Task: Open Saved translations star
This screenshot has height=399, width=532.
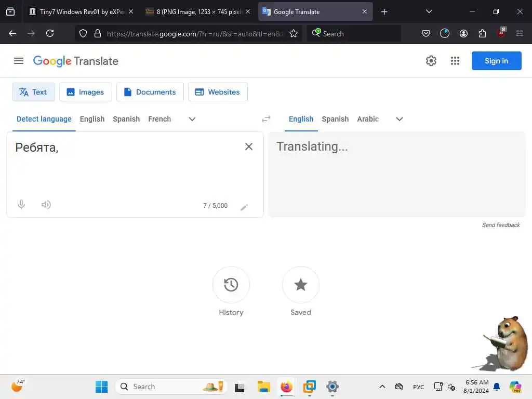Action: [301, 285]
